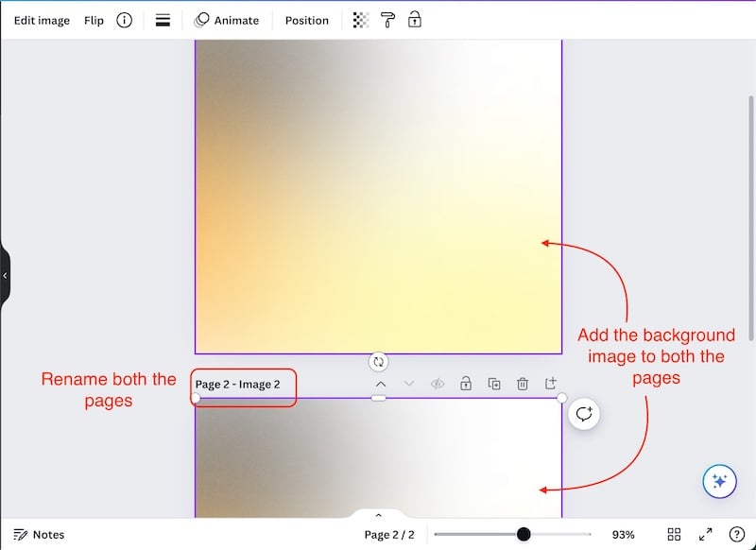Click the Animate button
The height and width of the screenshot is (550, 756).
pos(227,19)
